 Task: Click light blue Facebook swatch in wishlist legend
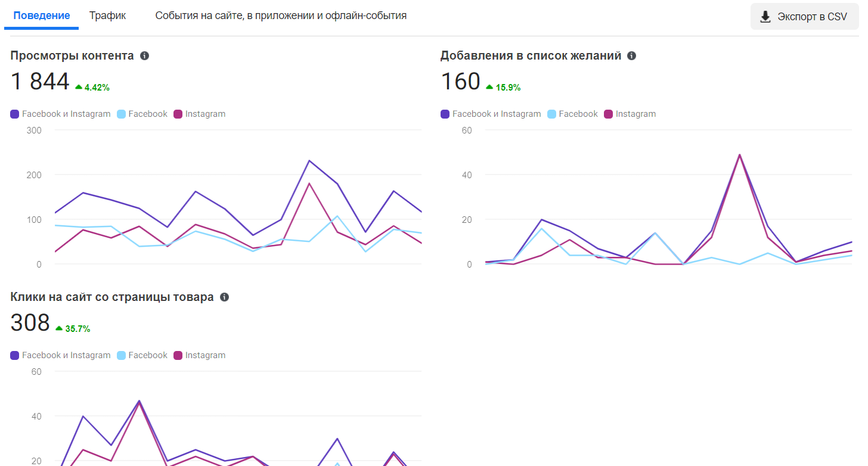(551, 114)
